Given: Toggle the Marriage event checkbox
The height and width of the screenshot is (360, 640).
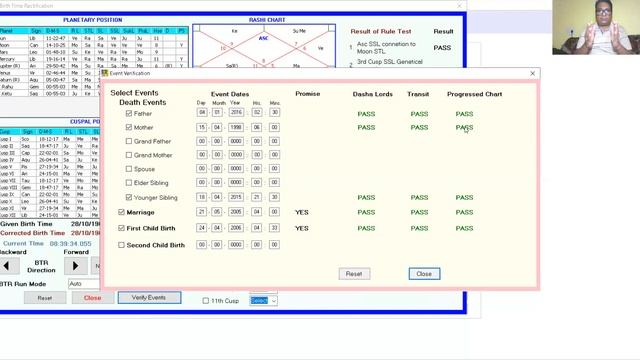Looking at the screenshot, I should click(x=121, y=212).
